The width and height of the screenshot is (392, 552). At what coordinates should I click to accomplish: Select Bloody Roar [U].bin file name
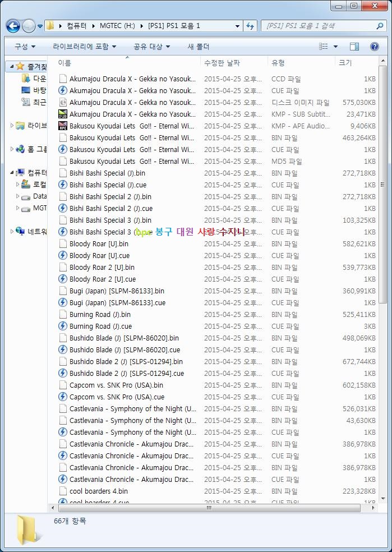(99, 243)
